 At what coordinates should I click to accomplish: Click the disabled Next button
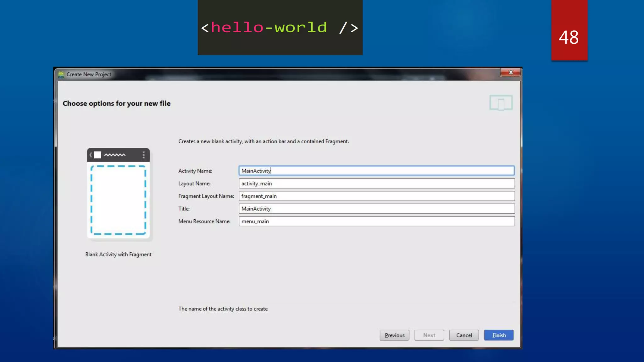click(x=429, y=335)
